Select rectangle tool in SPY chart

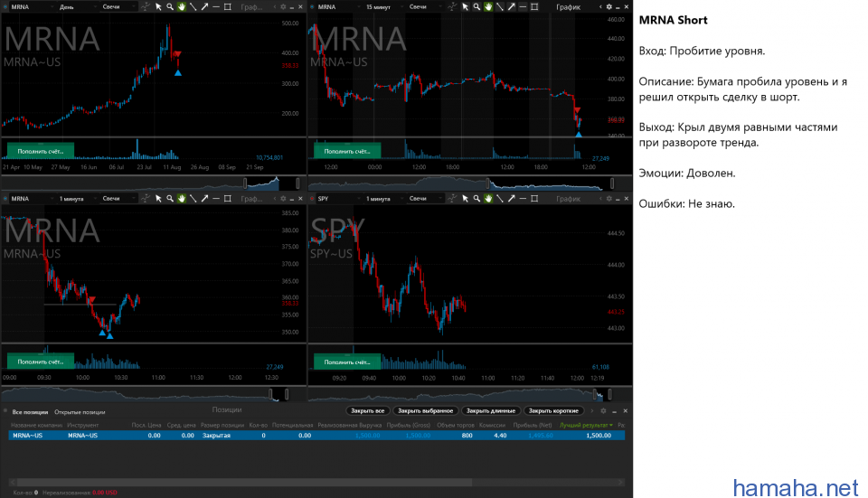pyautogui.click(x=534, y=198)
